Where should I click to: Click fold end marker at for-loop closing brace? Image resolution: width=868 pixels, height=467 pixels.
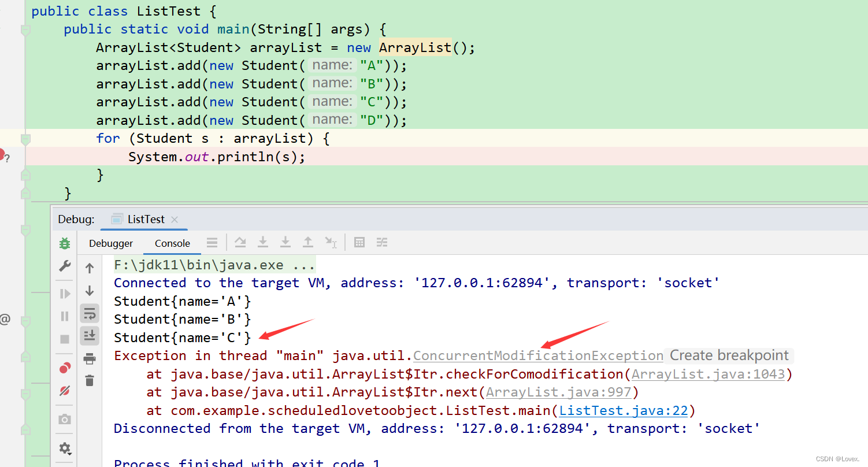click(x=25, y=175)
